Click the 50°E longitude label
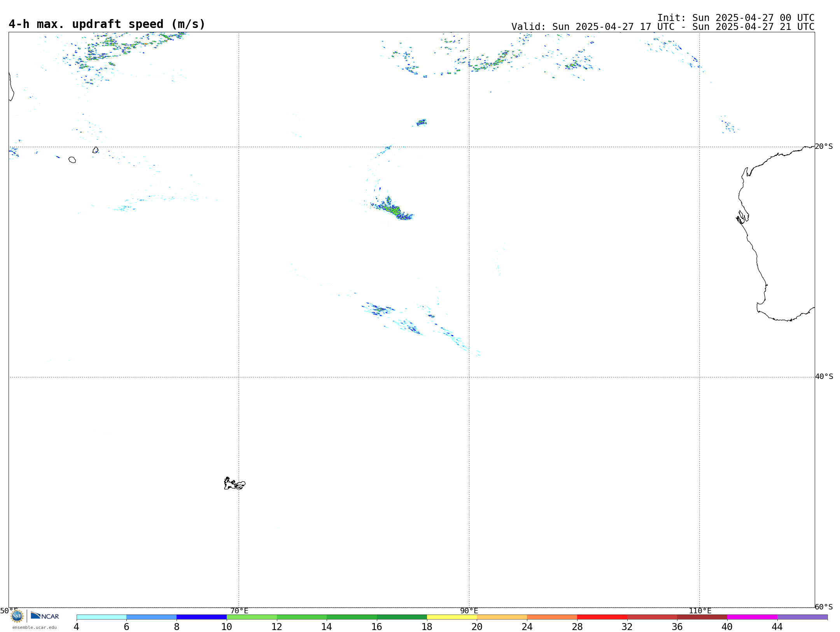The image size is (840, 632). pos(9,611)
